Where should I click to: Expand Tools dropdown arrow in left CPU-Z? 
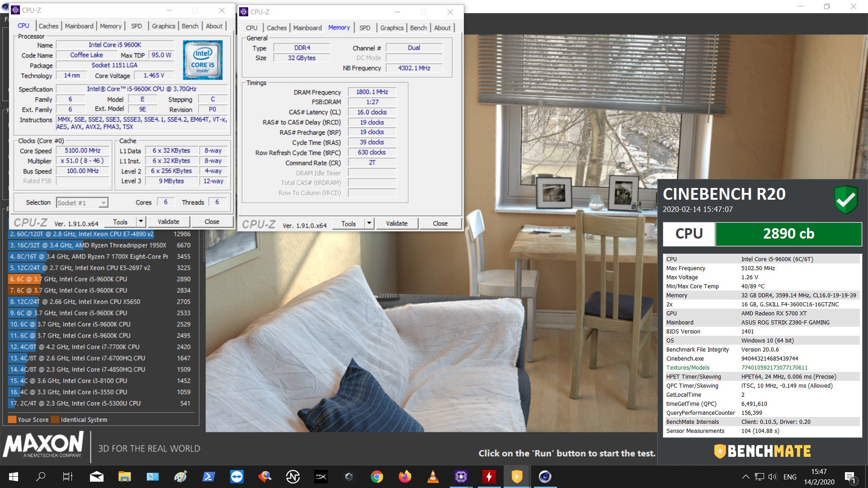[x=141, y=222]
